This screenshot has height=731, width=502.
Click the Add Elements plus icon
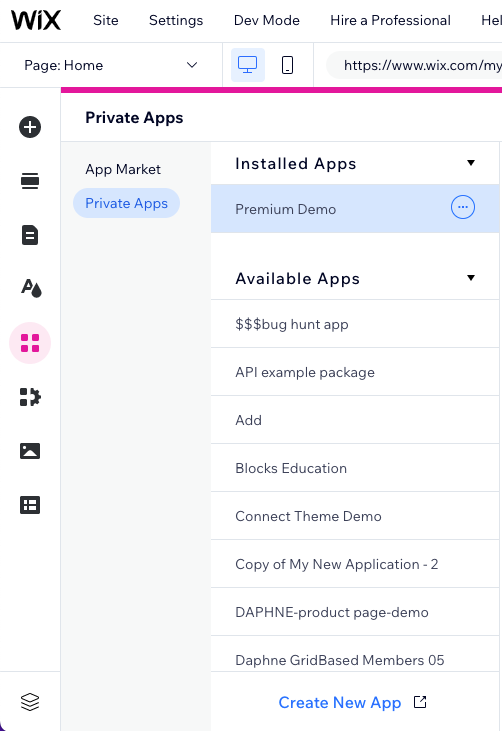pos(30,127)
